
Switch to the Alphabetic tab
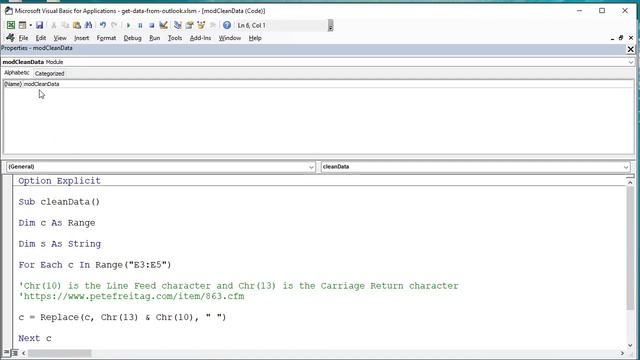click(17, 73)
